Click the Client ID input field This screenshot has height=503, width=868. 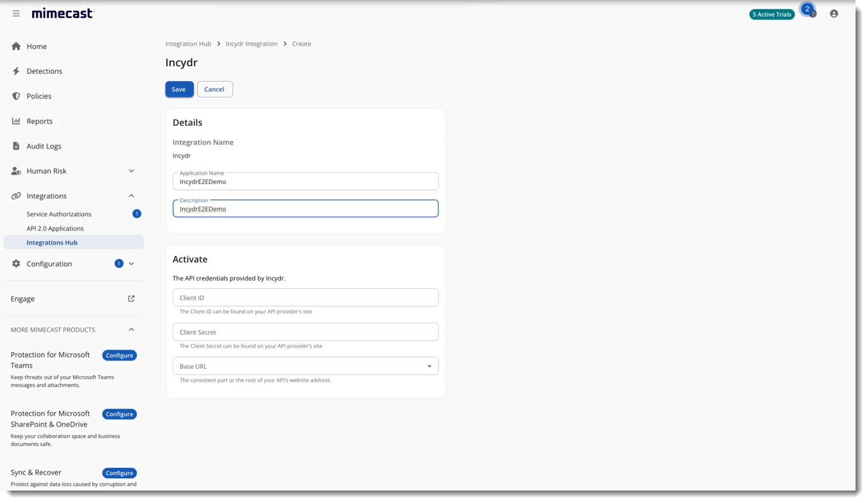point(305,297)
